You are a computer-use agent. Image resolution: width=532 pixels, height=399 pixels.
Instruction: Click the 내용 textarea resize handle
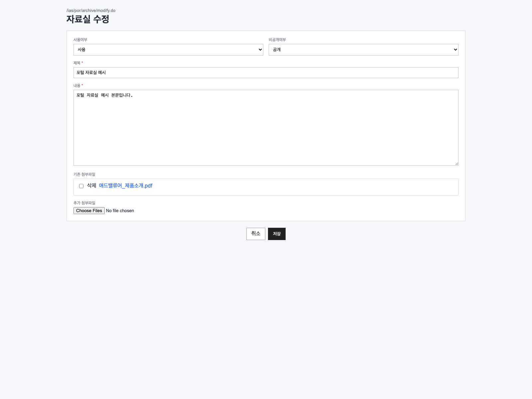pyautogui.click(x=457, y=164)
